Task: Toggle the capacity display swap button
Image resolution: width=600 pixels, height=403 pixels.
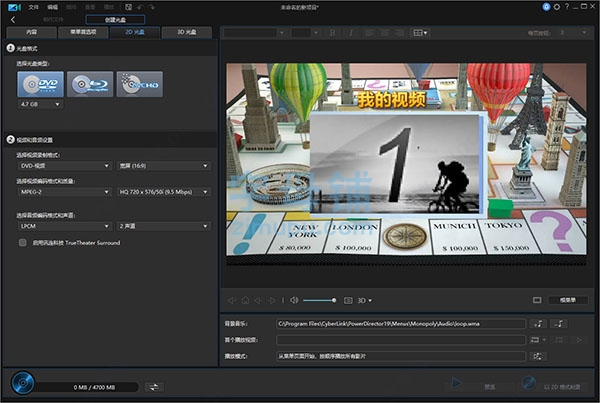Action: pyautogui.click(x=154, y=387)
